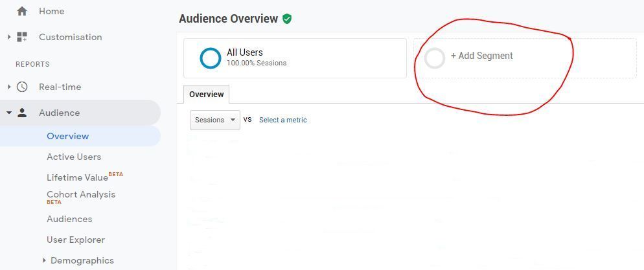Image resolution: width=644 pixels, height=270 pixels.
Task: Open the Sessions metric dropdown
Action: 215,120
